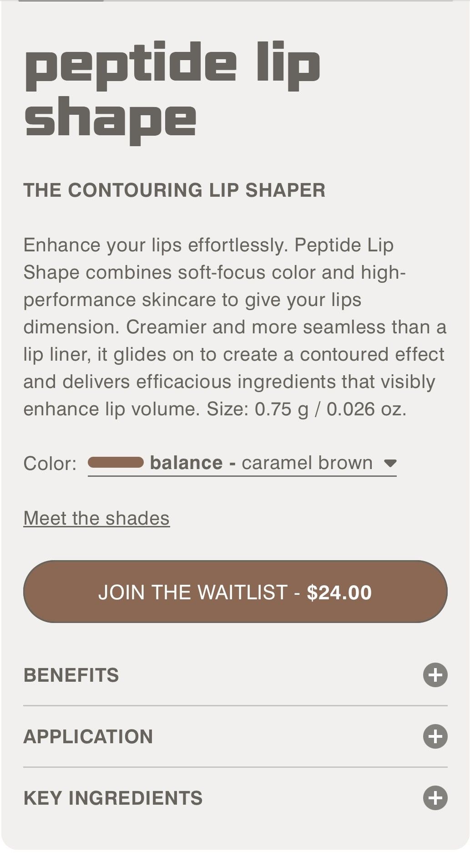
Task: Click the 'caramel brown' shade description
Action: coord(307,463)
